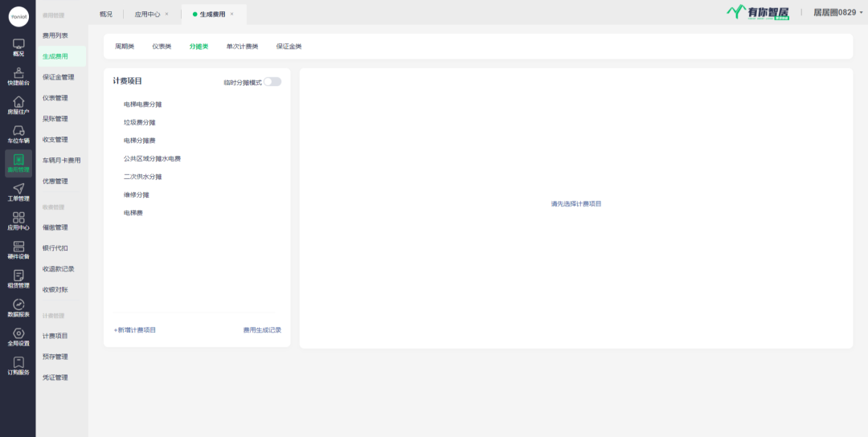Switch to the 周期类 tab
Screen dimensions: 868x437
(125, 47)
